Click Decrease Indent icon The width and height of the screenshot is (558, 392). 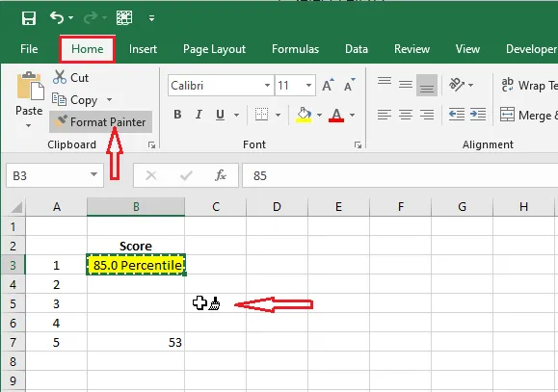[x=456, y=115]
